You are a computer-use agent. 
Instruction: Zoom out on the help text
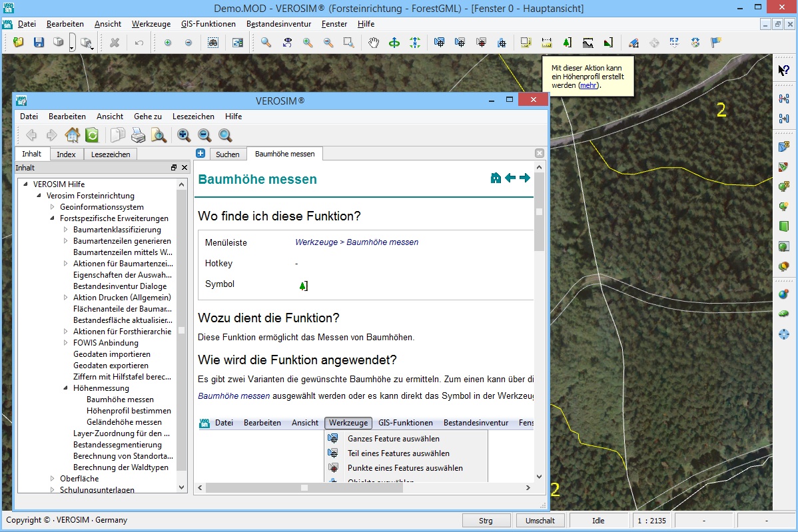pos(204,134)
